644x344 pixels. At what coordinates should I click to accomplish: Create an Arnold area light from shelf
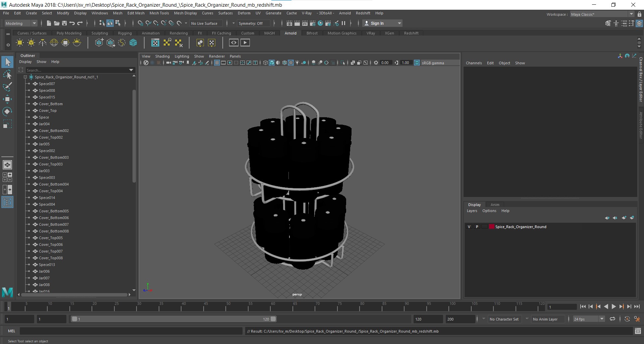coord(20,43)
